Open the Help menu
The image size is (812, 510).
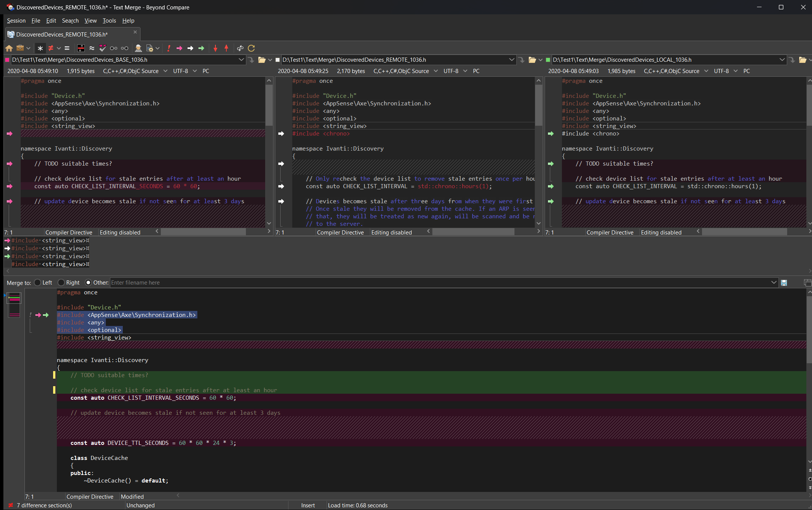(128, 21)
